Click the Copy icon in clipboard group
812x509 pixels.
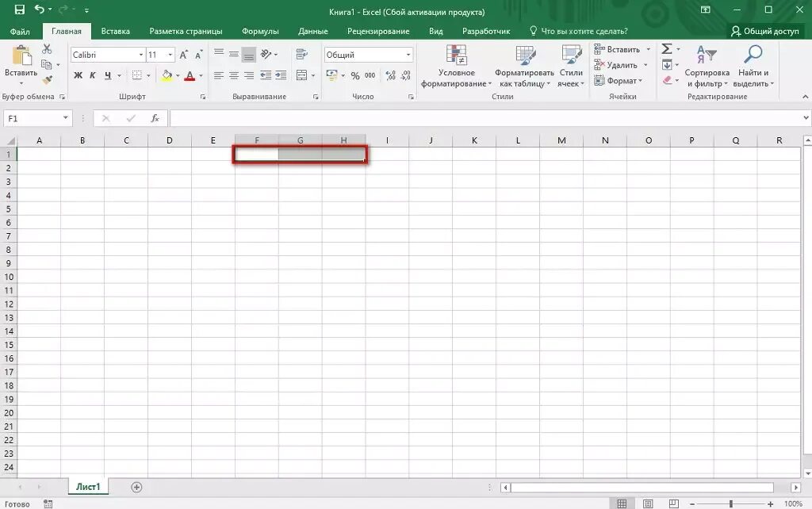pos(47,65)
